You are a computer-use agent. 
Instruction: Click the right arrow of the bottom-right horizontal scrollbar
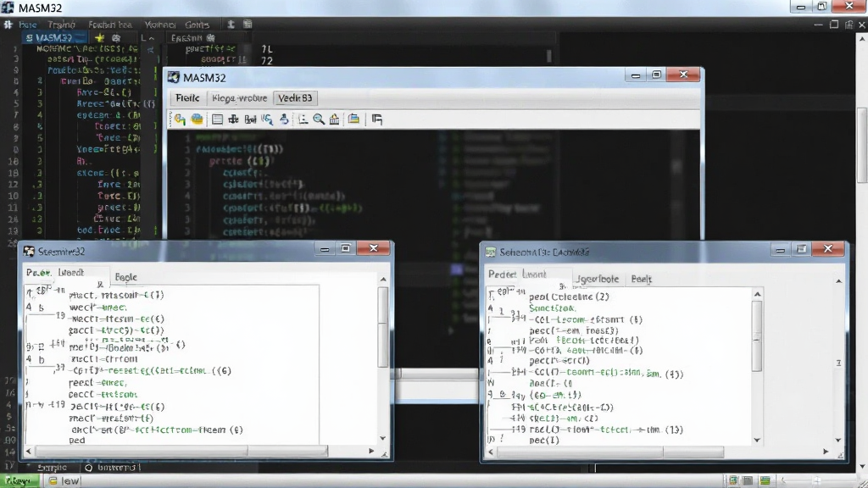click(x=826, y=452)
